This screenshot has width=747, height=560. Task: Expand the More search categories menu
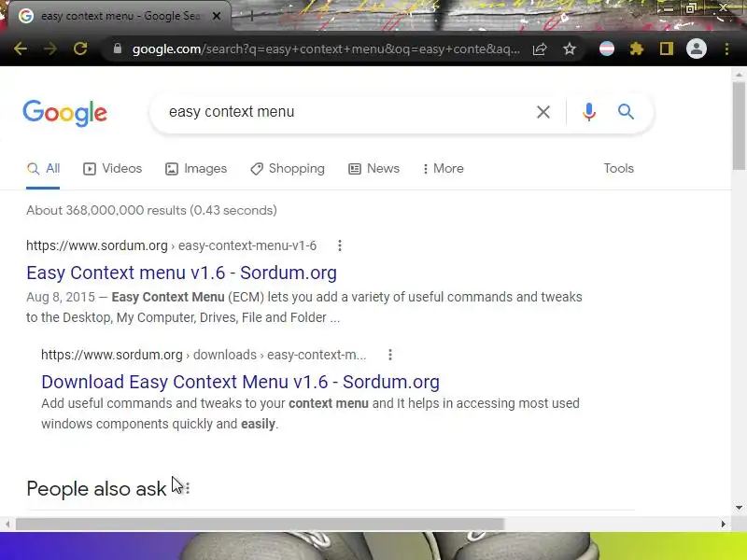coord(443,169)
